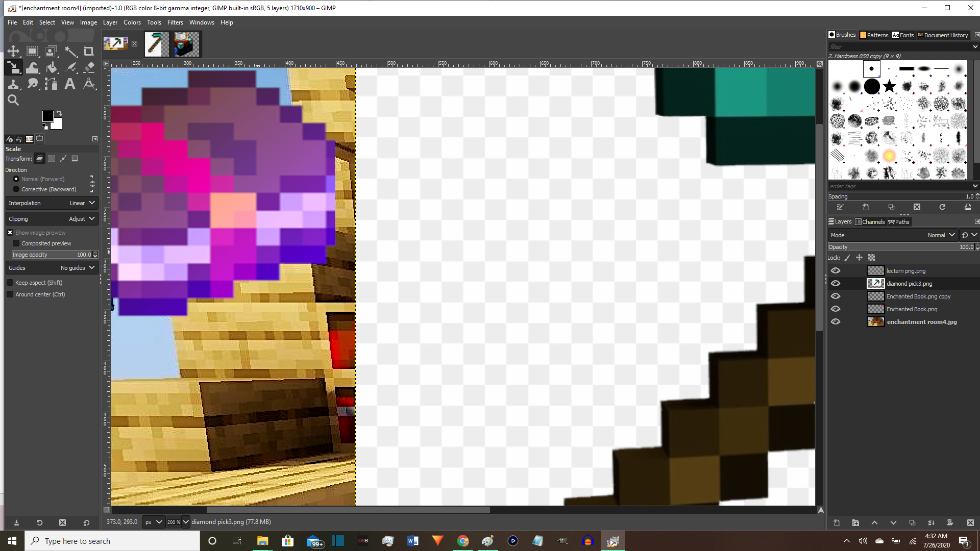The height and width of the screenshot is (551, 980).
Task: Select the Paths tool in the toolbox
Action: [x=51, y=84]
